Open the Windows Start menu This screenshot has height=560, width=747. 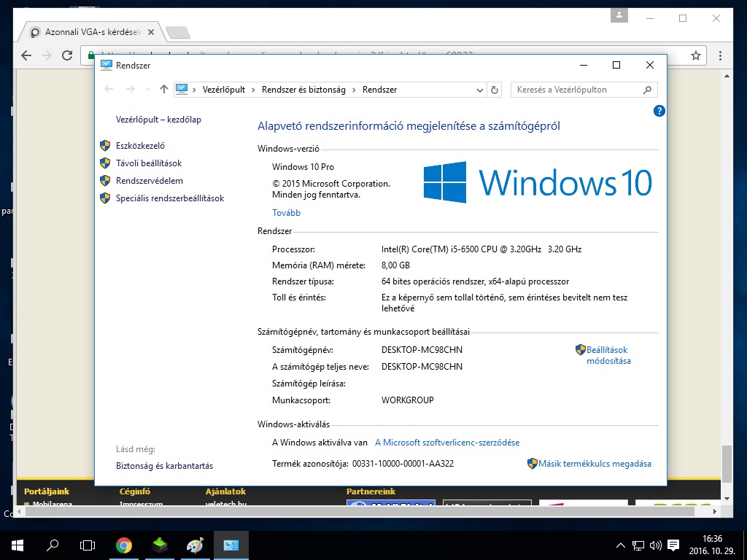[18, 545]
